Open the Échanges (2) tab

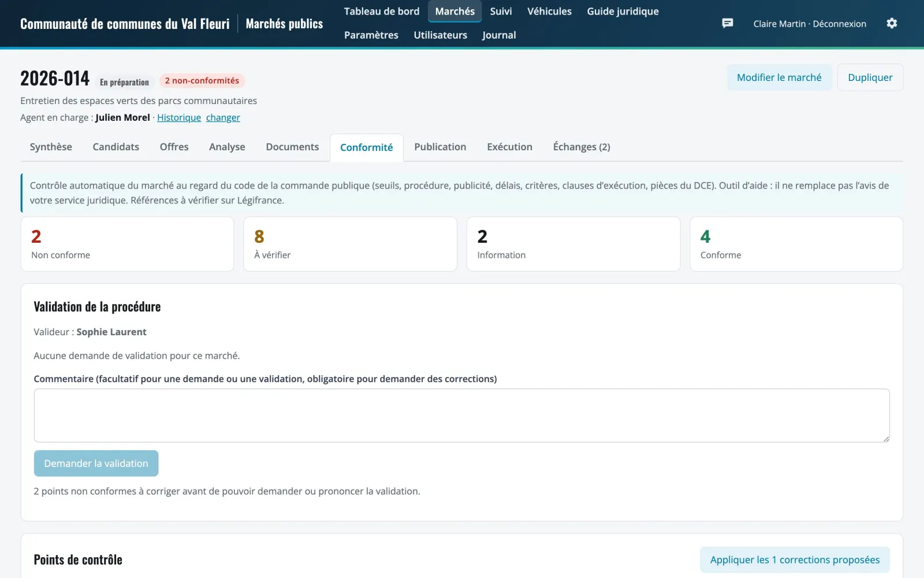[x=582, y=147]
